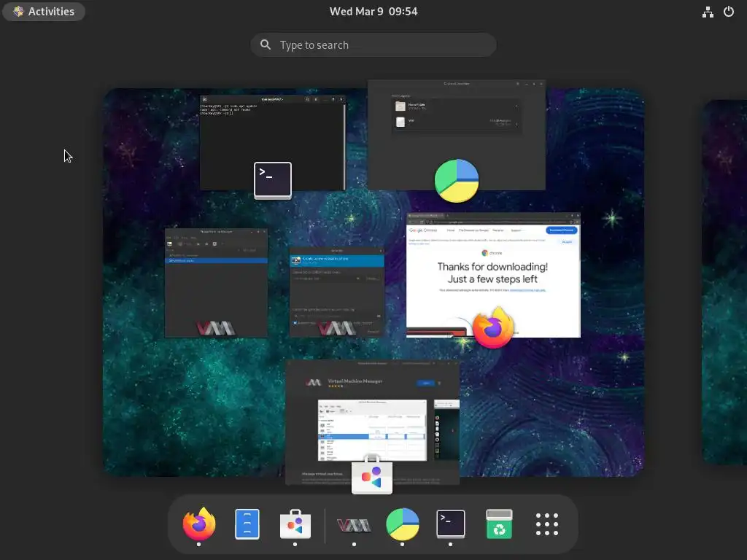Switch to the Terminal window thumbnail

(273, 142)
